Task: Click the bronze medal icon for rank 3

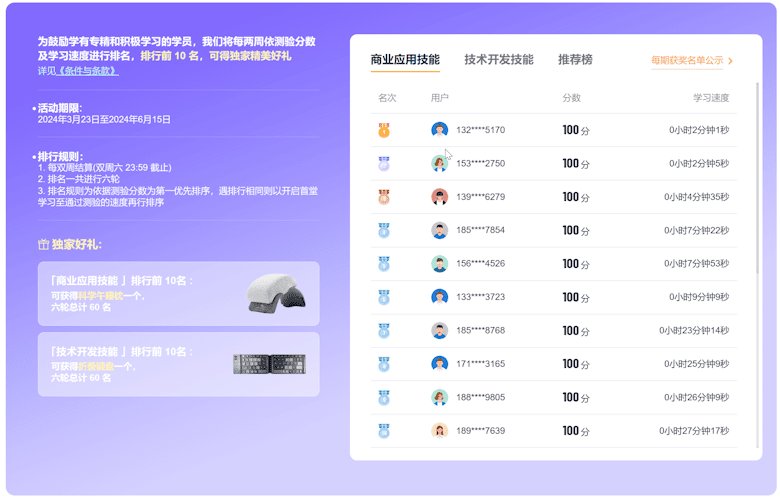Action: pyautogui.click(x=384, y=197)
